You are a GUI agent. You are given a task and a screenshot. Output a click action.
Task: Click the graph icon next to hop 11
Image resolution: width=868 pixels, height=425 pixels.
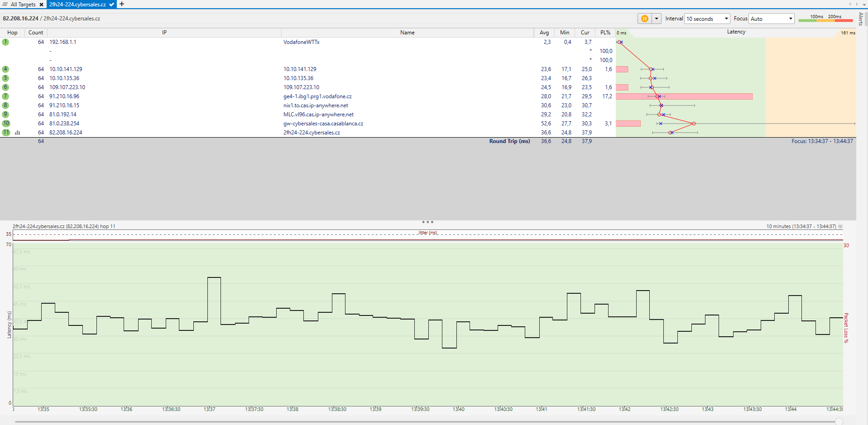tap(18, 133)
